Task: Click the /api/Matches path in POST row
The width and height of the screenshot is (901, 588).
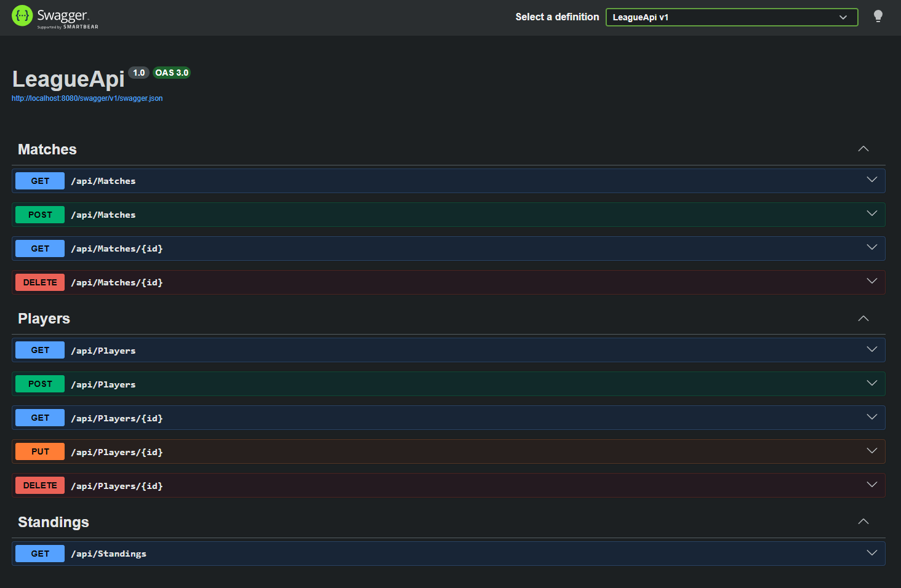Action: [x=103, y=215]
